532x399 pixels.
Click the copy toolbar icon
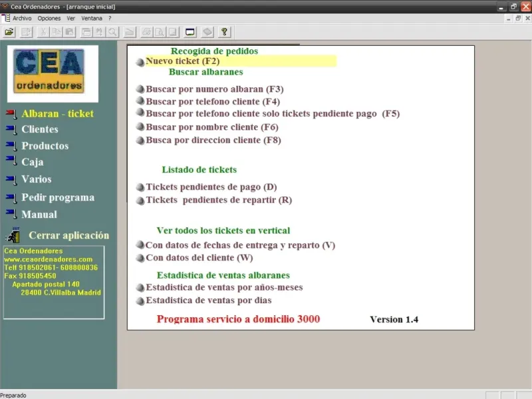[56, 32]
